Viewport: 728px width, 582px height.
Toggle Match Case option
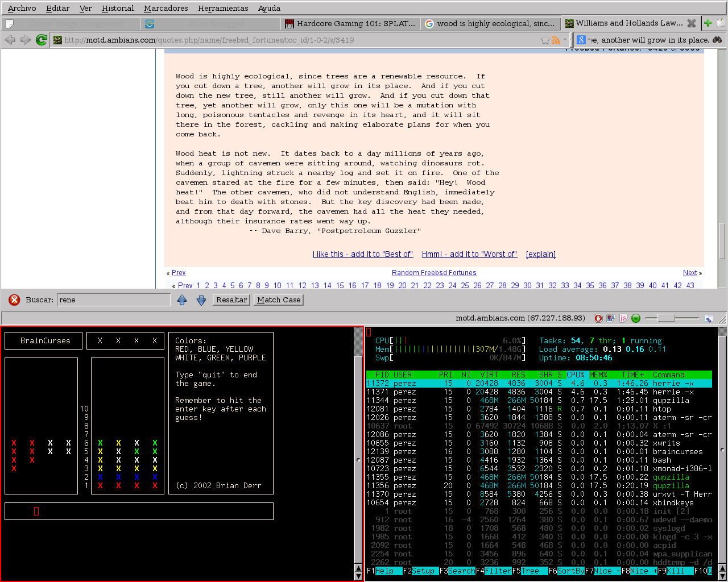279,300
